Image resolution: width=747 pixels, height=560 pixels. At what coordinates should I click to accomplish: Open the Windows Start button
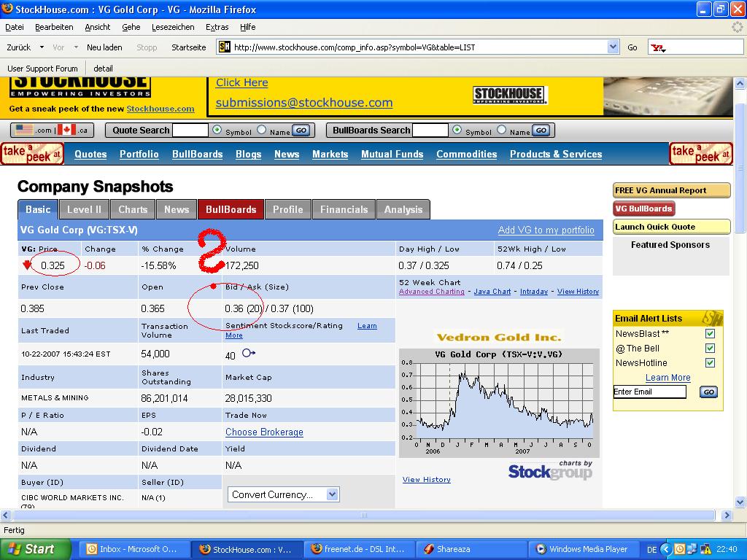pos(35,549)
